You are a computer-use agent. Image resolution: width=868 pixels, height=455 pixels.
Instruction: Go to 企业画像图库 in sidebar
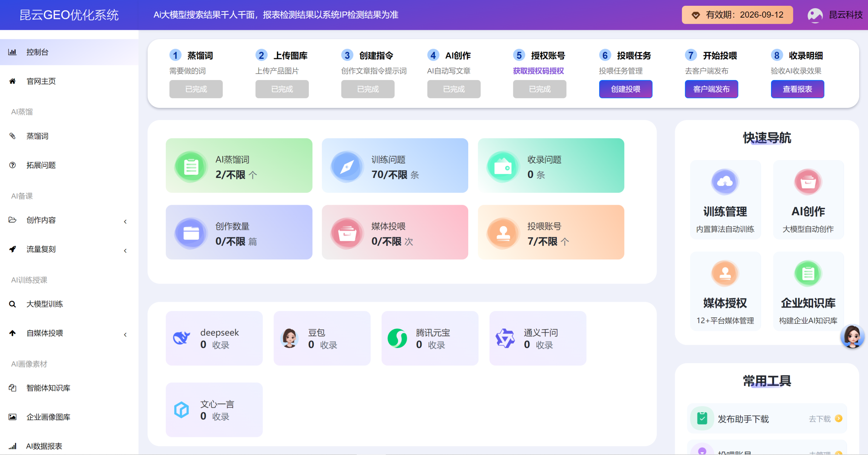click(x=48, y=417)
